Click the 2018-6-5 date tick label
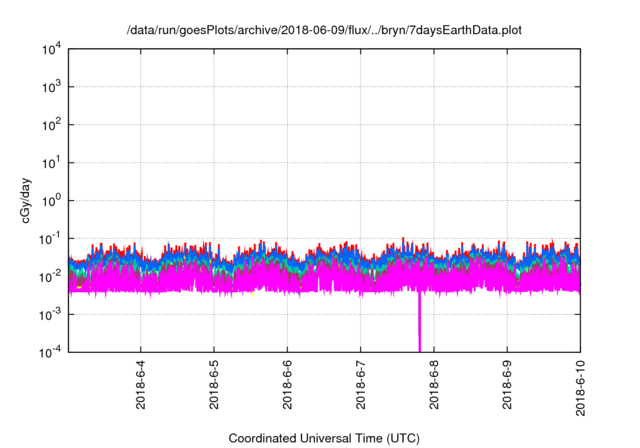 (x=214, y=385)
